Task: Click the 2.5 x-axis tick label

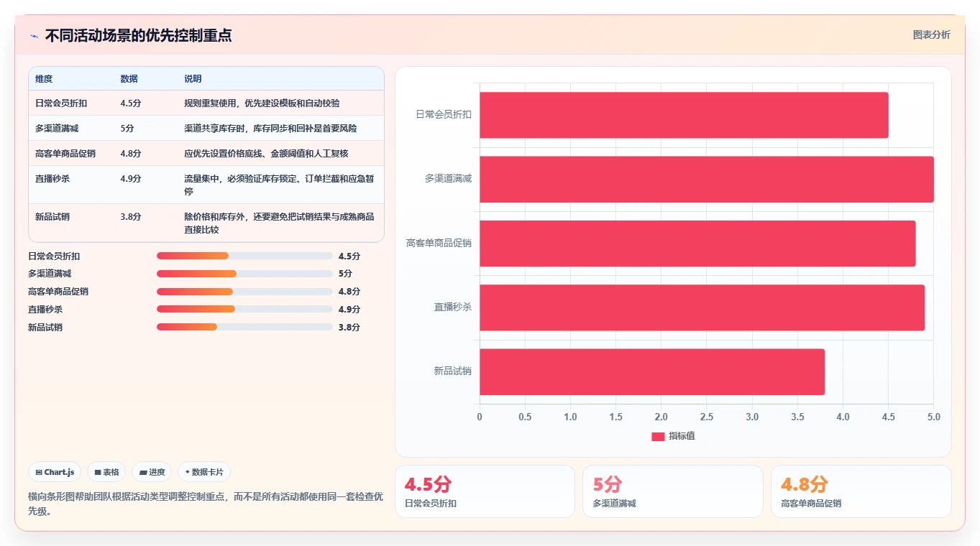Action: point(707,417)
